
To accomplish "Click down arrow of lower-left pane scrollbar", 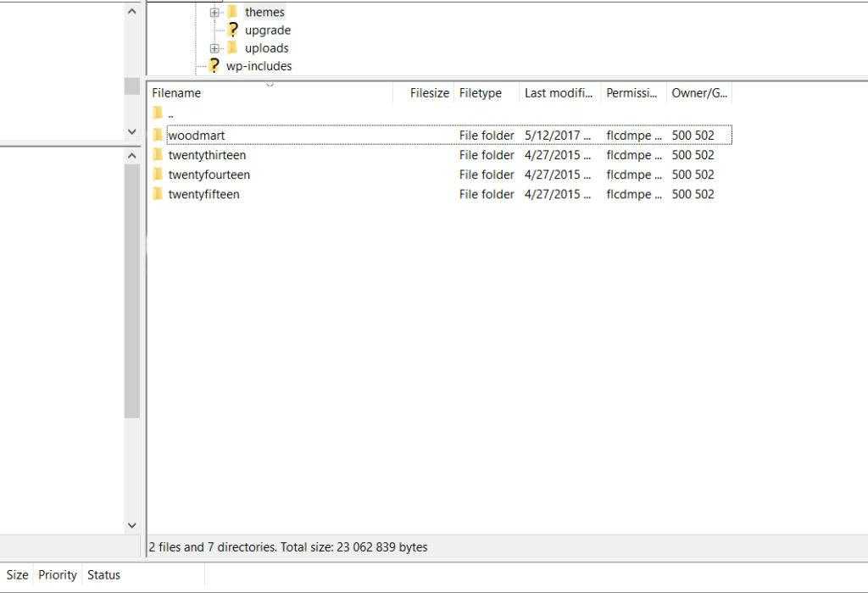I will tap(131, 525).
